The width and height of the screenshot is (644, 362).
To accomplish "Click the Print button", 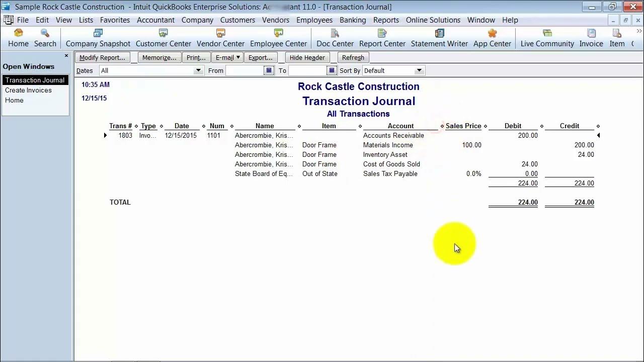I will click(196, 57).
